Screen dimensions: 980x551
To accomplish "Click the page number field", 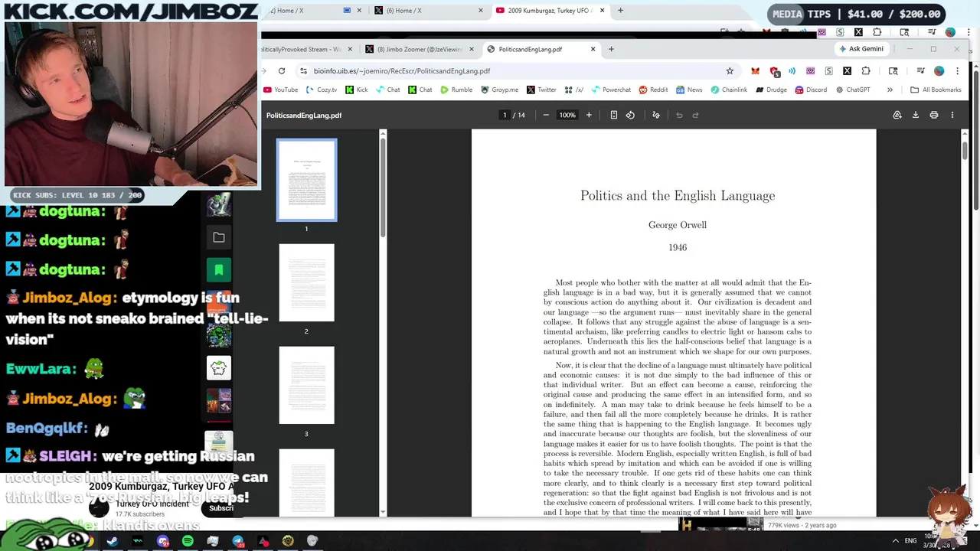I will tap(505, 115).
